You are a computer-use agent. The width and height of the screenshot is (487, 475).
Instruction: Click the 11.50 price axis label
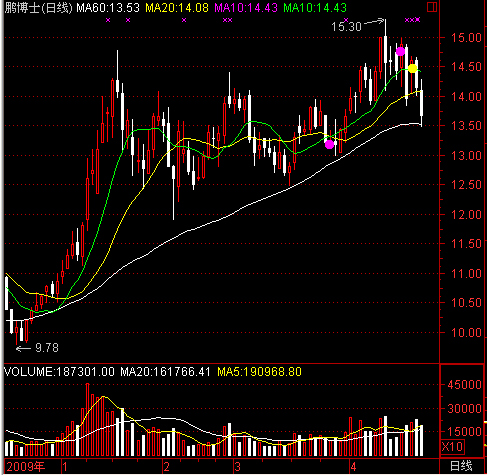(x=466, y=244)
